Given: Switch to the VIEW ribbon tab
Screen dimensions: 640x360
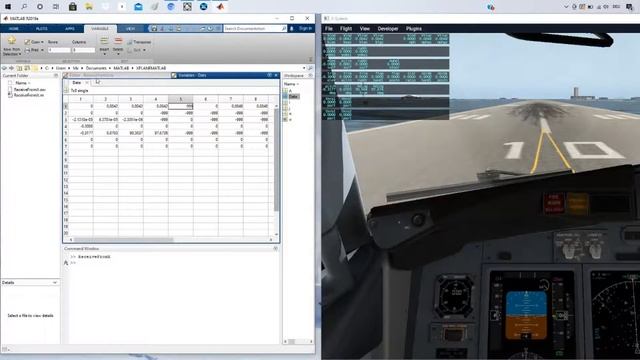Looking at the screenshot, I should 130,29.
